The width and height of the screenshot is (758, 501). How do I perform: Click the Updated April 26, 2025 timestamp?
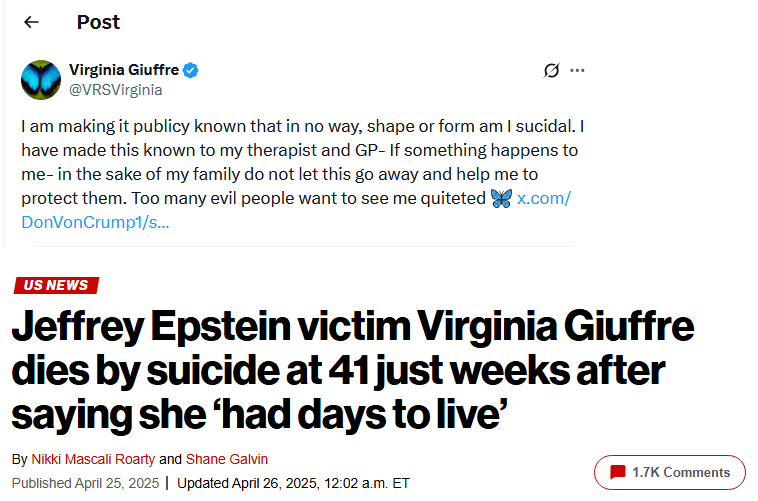[290, 483]
